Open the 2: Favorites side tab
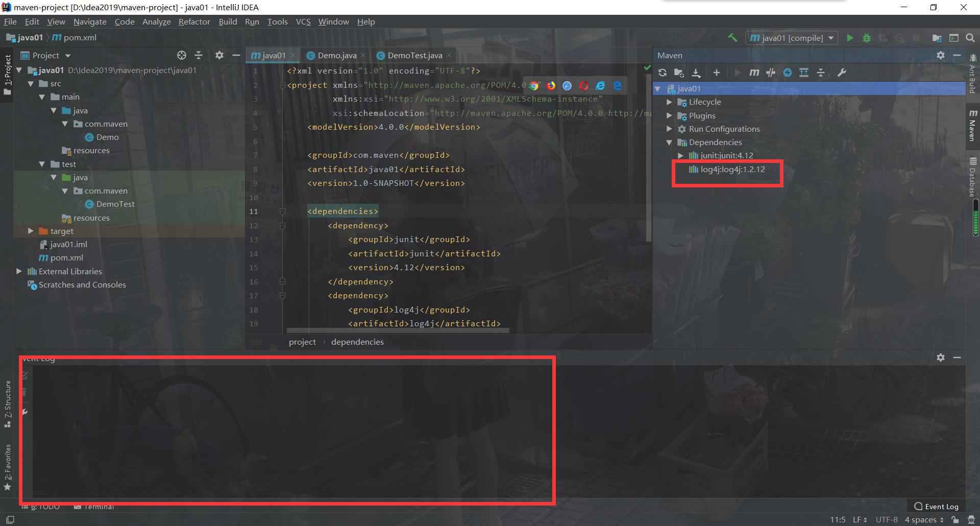980x526 pixels. point(7,467)
